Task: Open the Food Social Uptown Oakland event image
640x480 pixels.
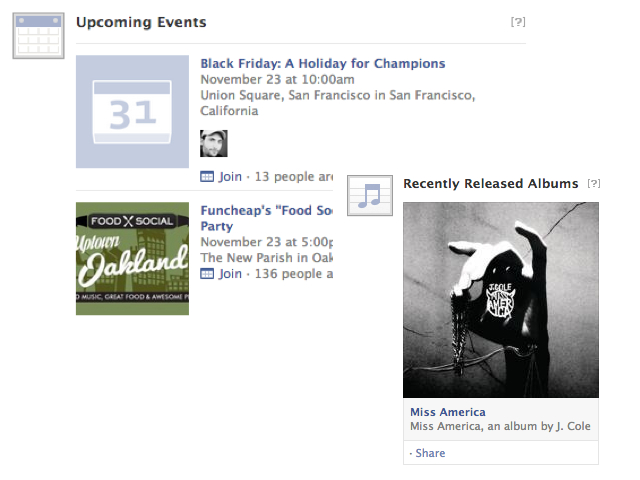Action: tap(132, 258)
